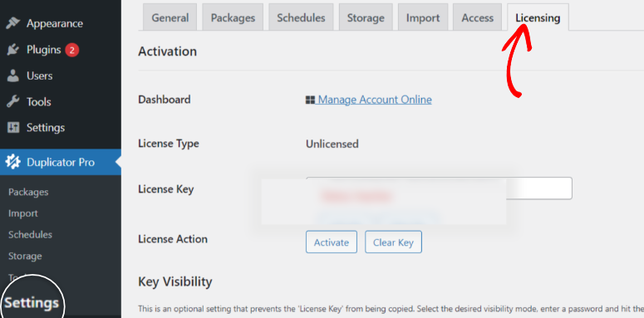
Task: Focus the License Key input field
Action: pyautogui.click(x=439, y=188)
